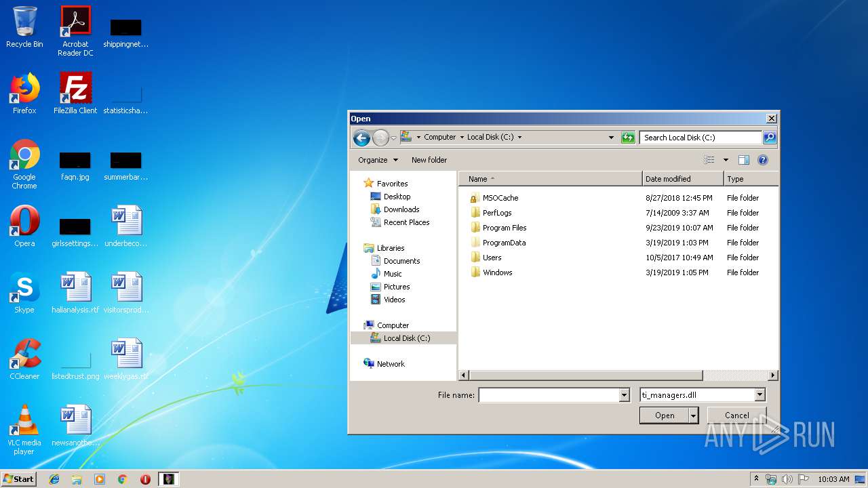Select Acrobat Reader DC desktop icon

pos(75,30)
